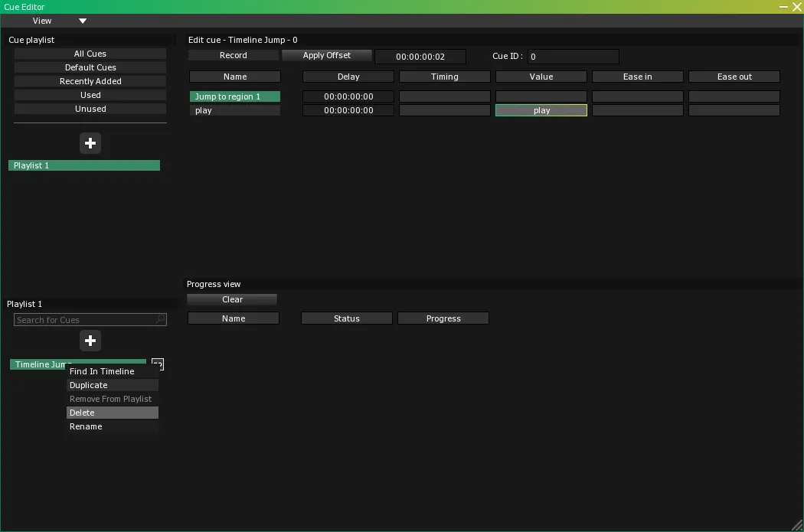The image size is (804, 532).
Task: Select the play row name
Action: click(x=235, y=110)
